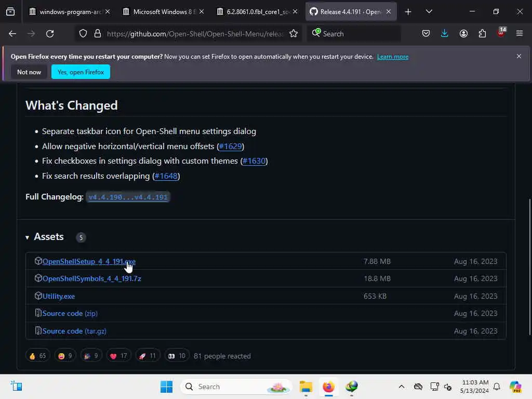The height and width of the screenshot is (399, 532).
Task: Toggle hooray party reaction with 9
Action: coord(91,356)
